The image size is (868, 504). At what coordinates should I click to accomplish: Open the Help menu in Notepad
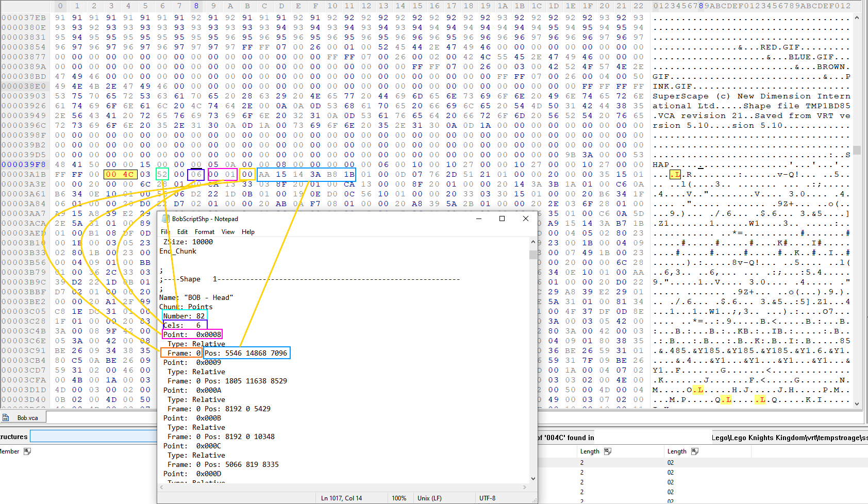point(248,232)
